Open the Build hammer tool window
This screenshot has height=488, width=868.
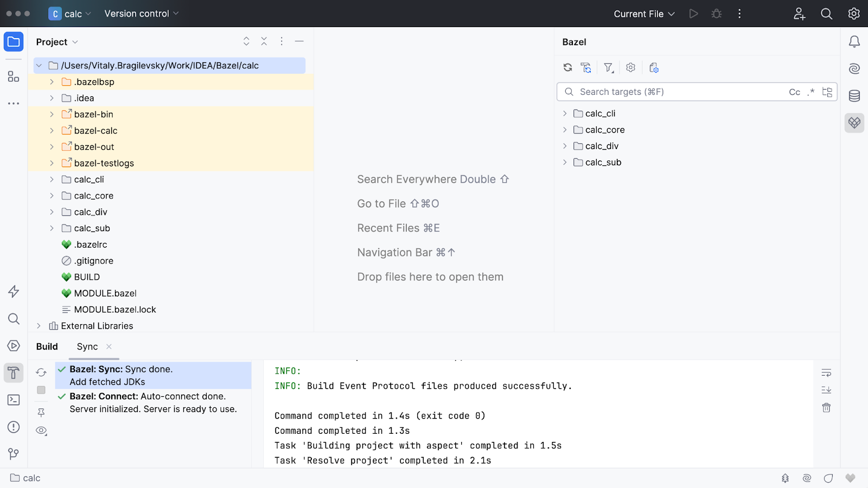14,373
